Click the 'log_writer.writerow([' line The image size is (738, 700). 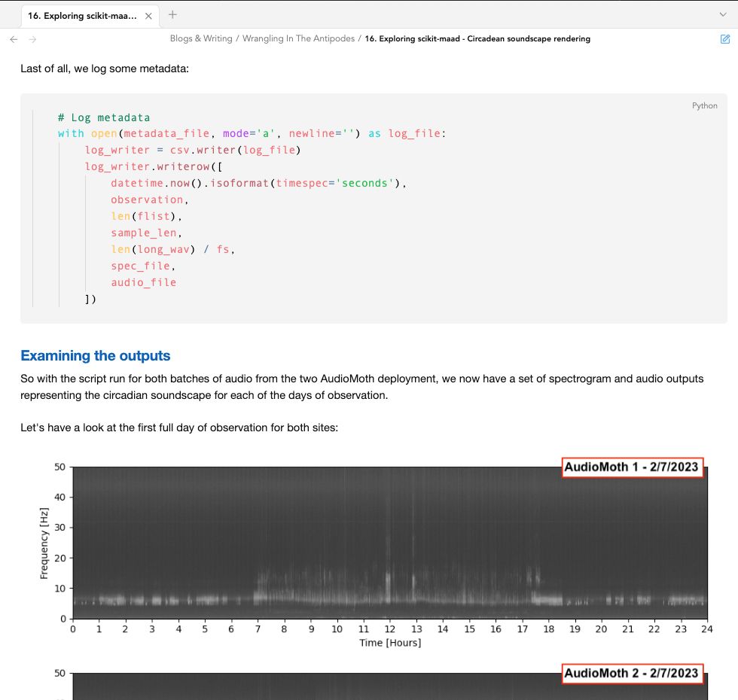pos(154,166)
